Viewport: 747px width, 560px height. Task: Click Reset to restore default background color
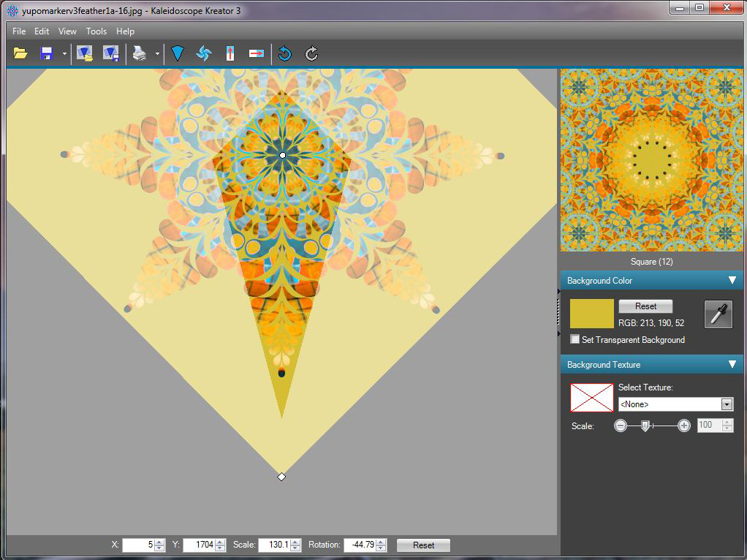645,306
